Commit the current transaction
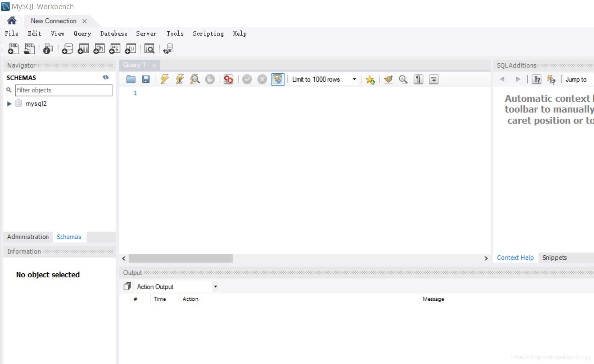 pyautogui.click(x=247, y=79)
